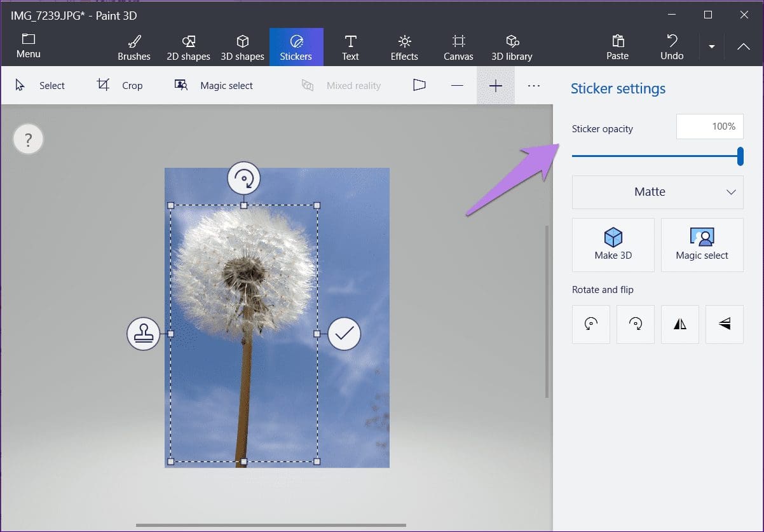Click the Make 3D button

[613, 245]
